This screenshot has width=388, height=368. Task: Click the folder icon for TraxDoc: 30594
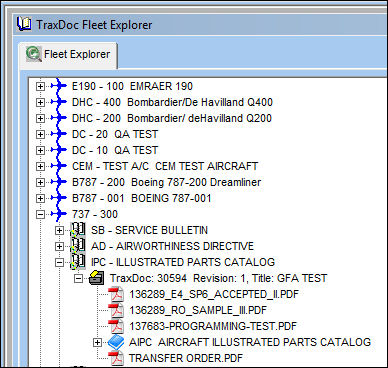coord(97,278)
